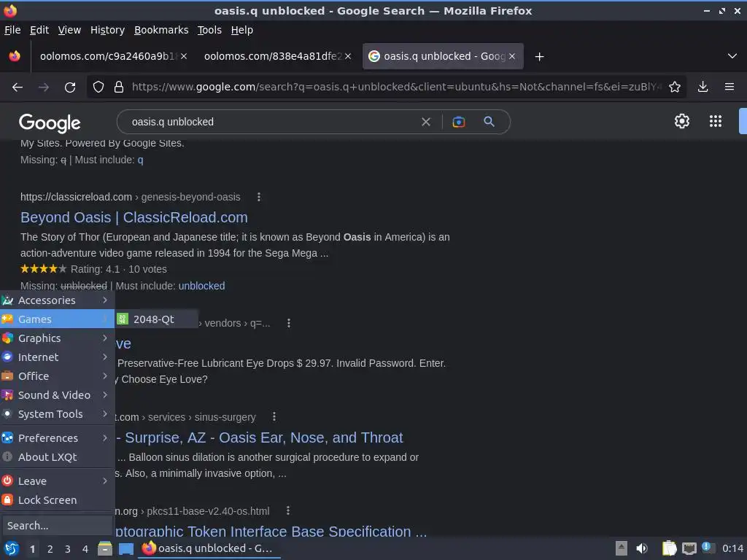The width and height of the screenshot is (747, 560).
Task: Open the Beyond Oasis ClassicReload result
Action: 134,217
